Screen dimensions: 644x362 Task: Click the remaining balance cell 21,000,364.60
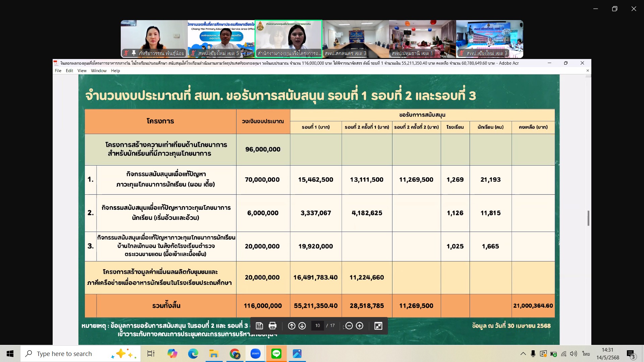533,306
